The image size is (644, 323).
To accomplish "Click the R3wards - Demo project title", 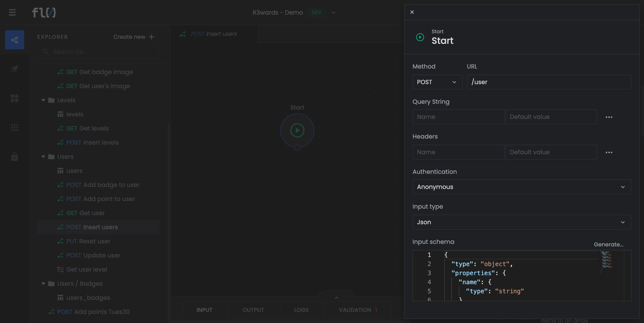I will click(x=277, y=13).
